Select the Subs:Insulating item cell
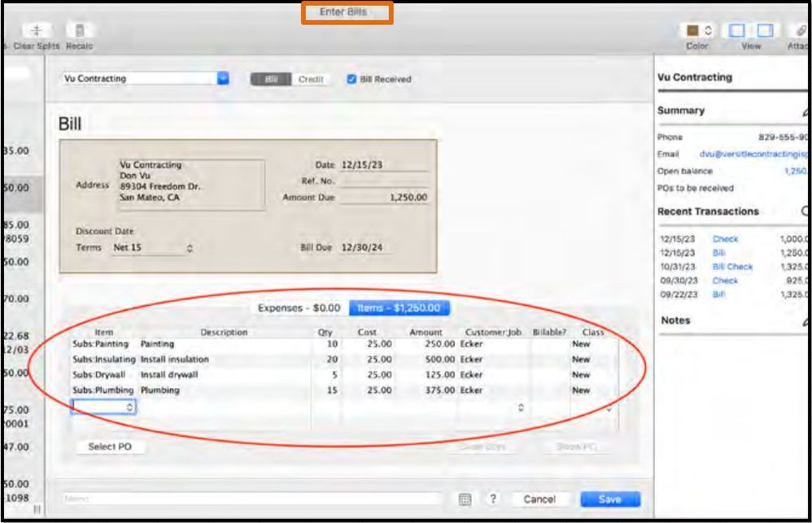The width and height of the screenshot is (812, 523). tap(103, 360)
